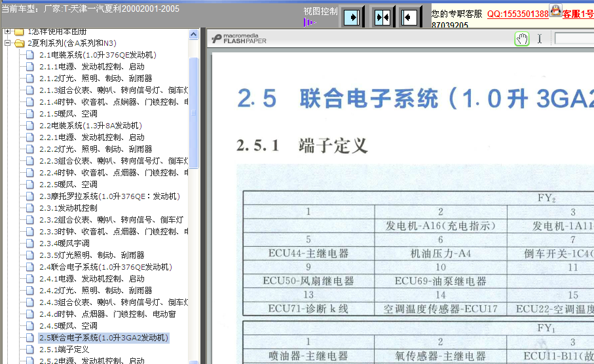594x364 pixels.
Task: Click table cell 喷油器-主继电器
Action: (308, 356)
